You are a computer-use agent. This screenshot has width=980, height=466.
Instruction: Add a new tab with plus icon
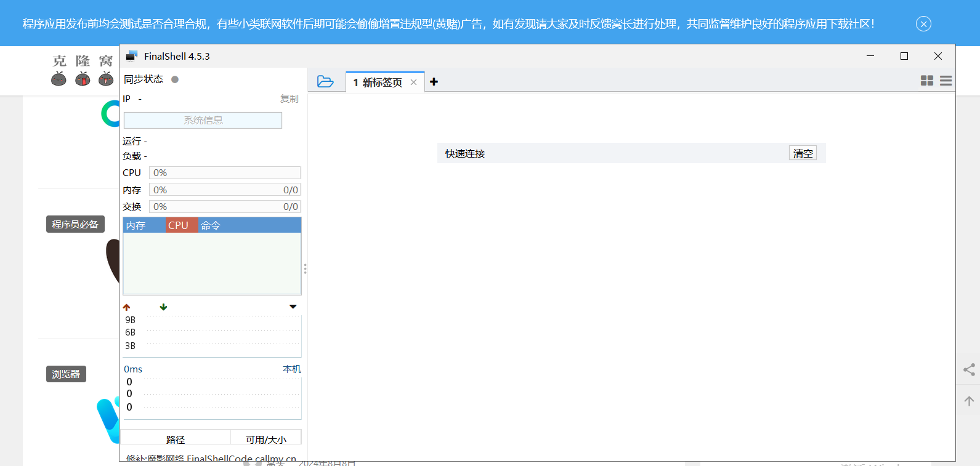click(434, 82)
